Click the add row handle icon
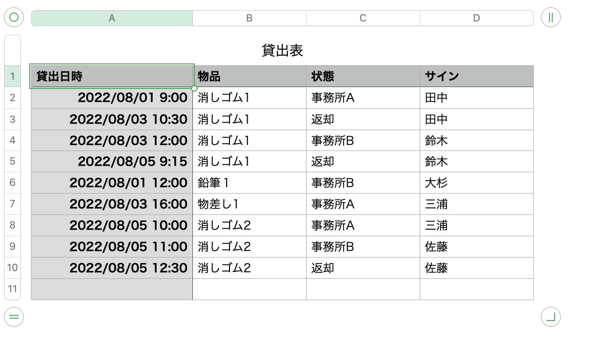 click(x=14, y=317)
